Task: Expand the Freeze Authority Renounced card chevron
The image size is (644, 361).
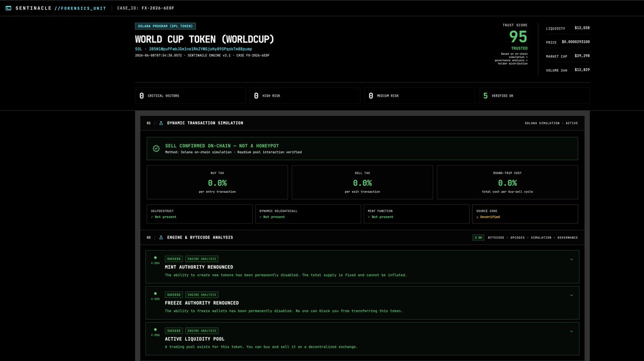Action: [x=572, y=295]
